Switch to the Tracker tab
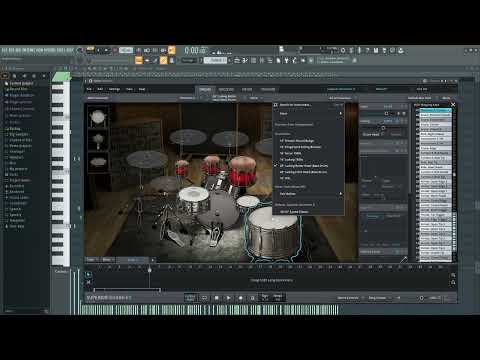 point(268,89)
